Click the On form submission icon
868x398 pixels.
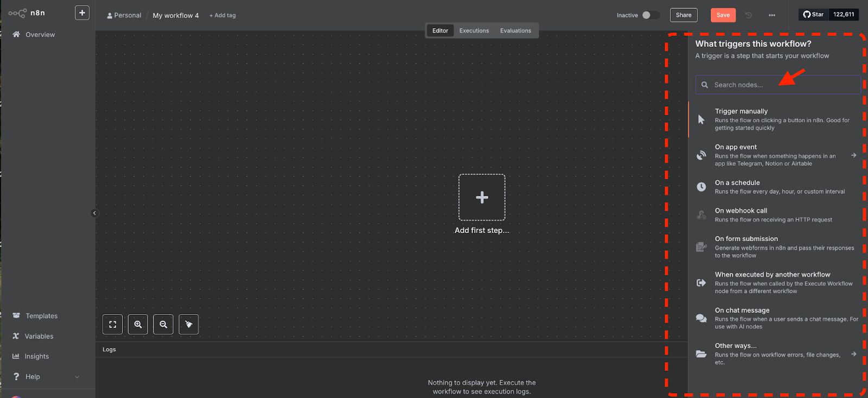(701, 247)
